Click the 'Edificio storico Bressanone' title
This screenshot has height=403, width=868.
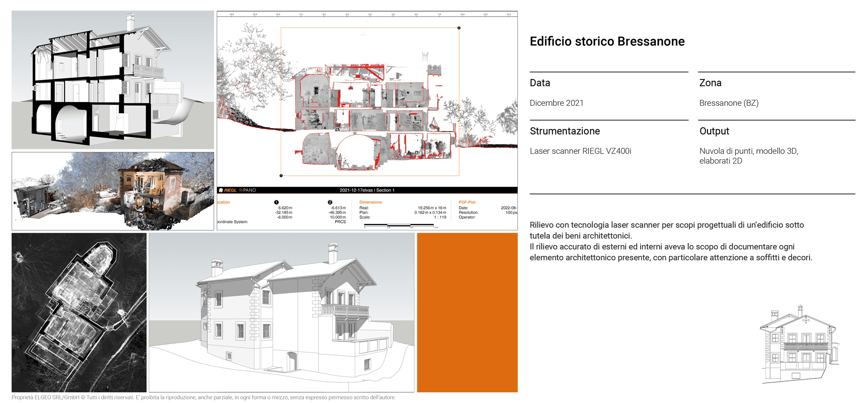[x=607, y=42]
